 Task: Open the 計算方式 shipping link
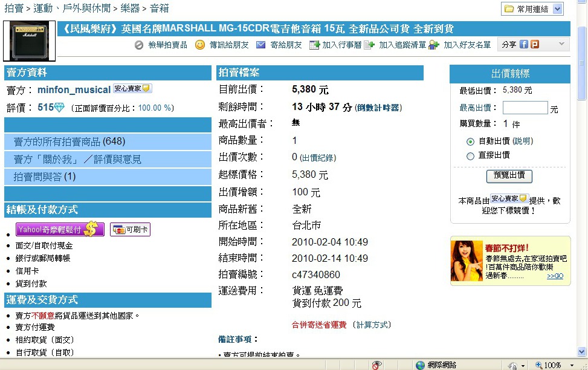[x=372, y=325]
